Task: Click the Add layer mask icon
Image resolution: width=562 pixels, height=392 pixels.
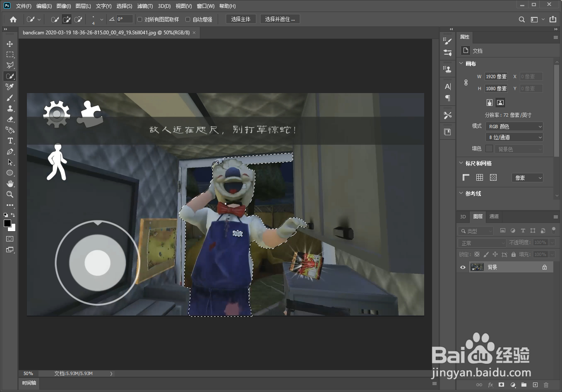Action: coord(501,385)
